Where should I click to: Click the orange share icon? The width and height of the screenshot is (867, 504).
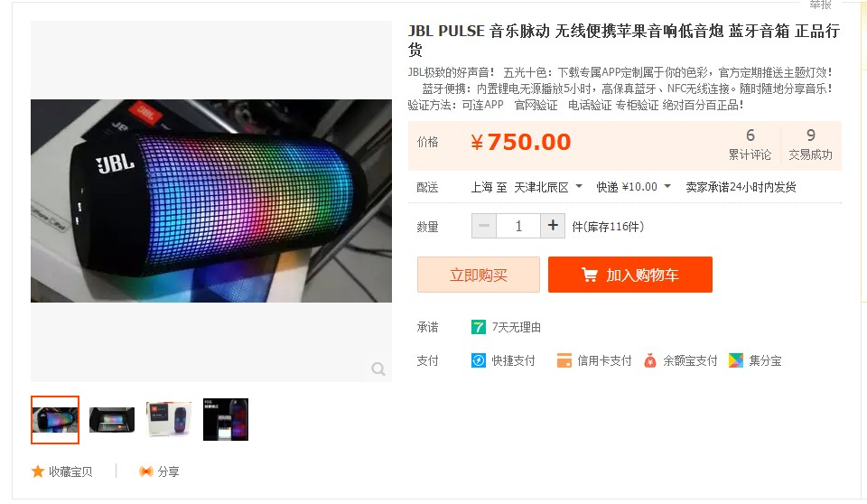tap(146, 471)
